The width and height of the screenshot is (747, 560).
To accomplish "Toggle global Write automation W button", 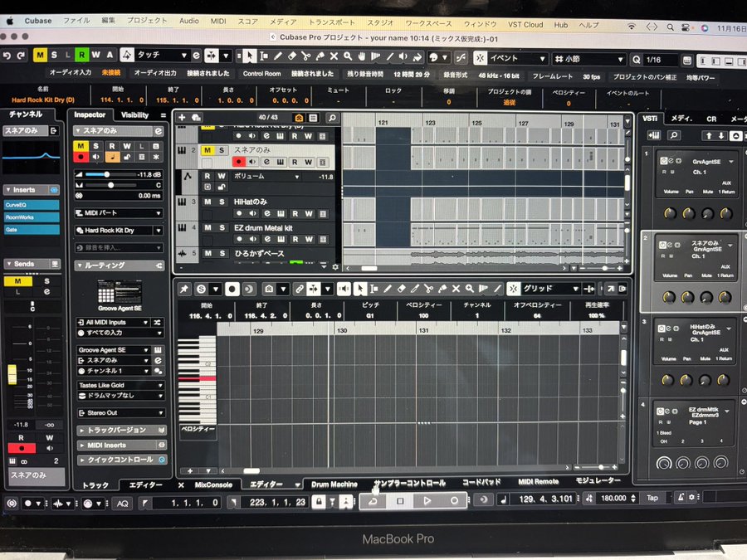I will tap(95, 56).
